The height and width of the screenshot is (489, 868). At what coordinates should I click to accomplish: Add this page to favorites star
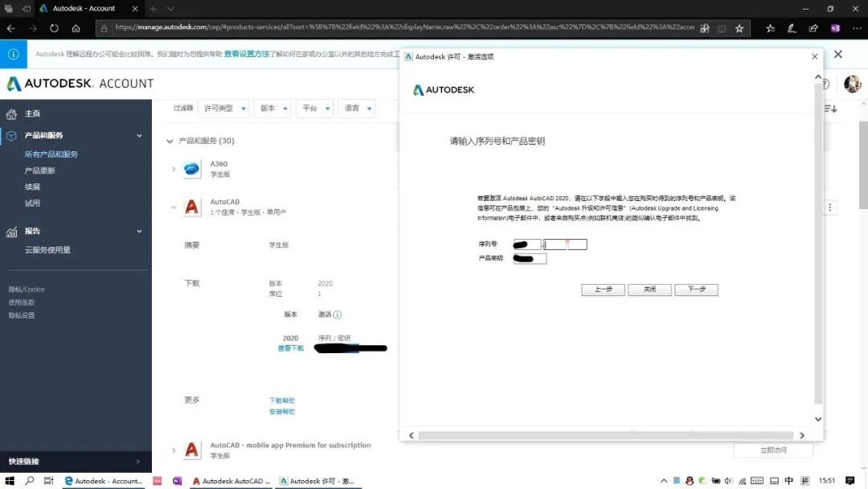(739, 28)
